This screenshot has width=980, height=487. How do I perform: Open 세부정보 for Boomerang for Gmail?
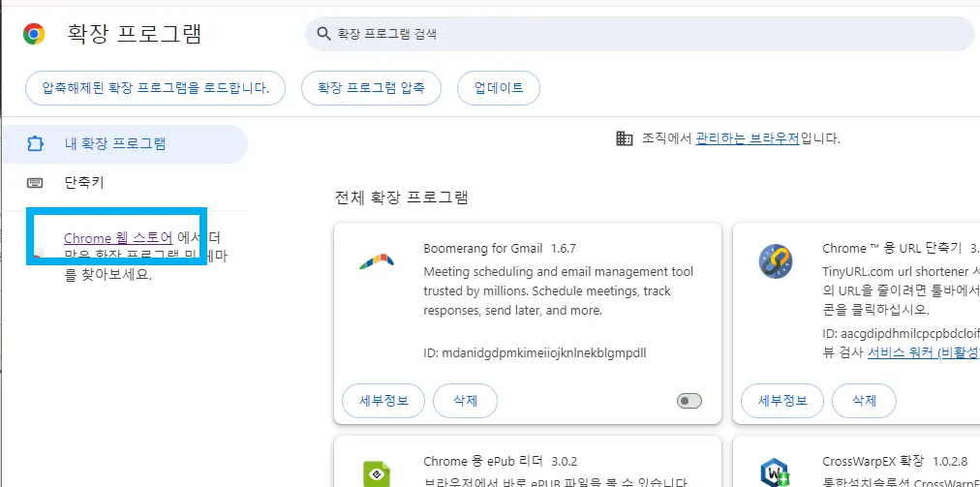click(x=383, y=401)
